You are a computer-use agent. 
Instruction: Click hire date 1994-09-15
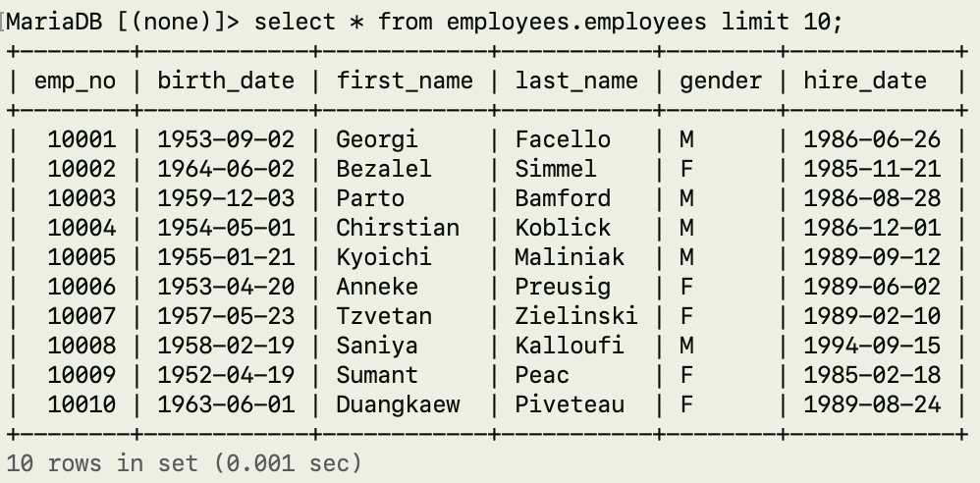click(872, 346)
